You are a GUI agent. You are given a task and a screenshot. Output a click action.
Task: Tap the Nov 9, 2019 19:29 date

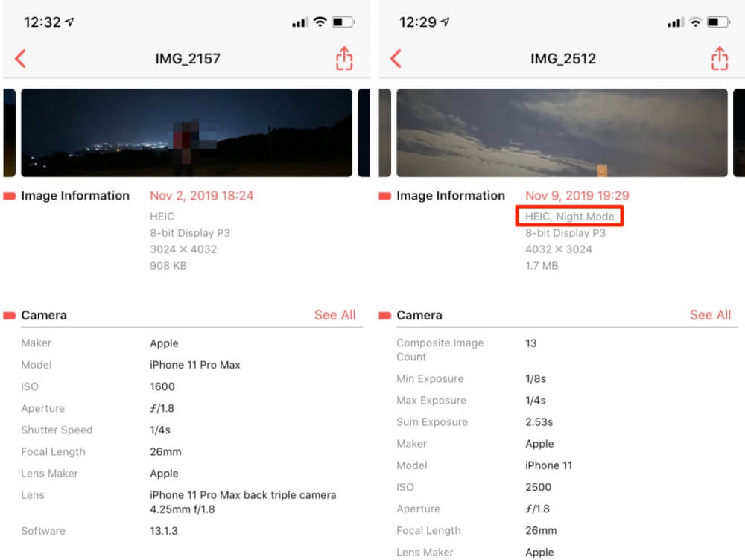577,196
